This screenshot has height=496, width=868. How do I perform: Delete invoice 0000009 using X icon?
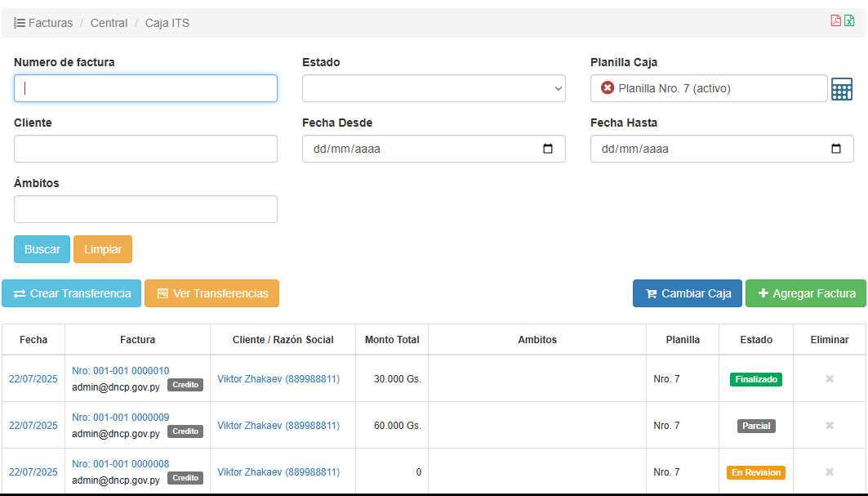pyautogui.click(x=829, y=426)
